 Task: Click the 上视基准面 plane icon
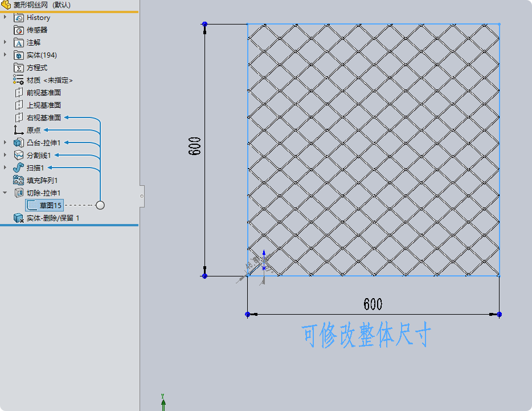(x=19, y=105)
